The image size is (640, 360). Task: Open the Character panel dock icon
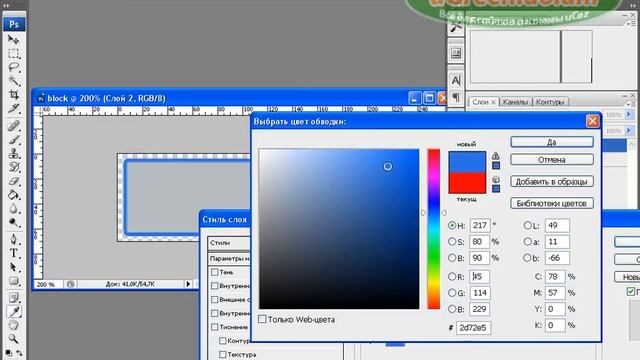click(x=456, y=80)
